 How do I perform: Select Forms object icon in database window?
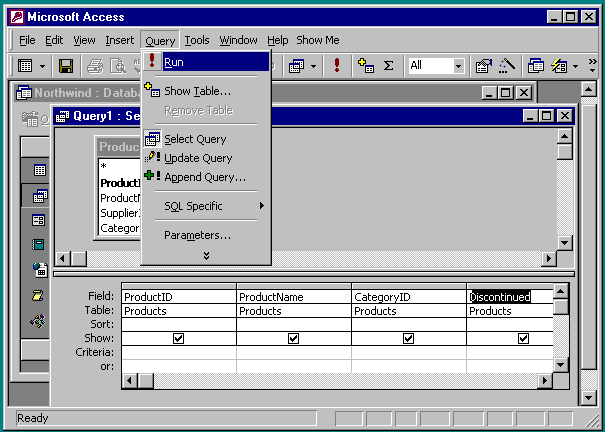[x=38, y=220]
